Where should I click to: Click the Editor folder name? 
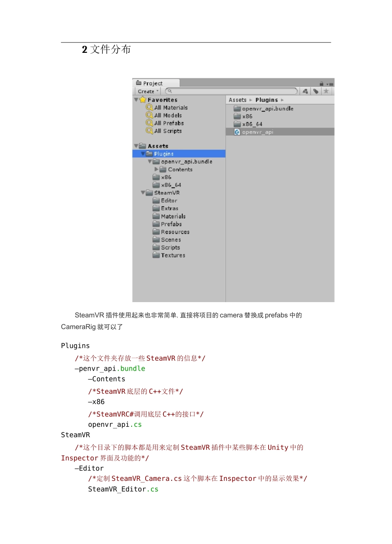(169, 201)
